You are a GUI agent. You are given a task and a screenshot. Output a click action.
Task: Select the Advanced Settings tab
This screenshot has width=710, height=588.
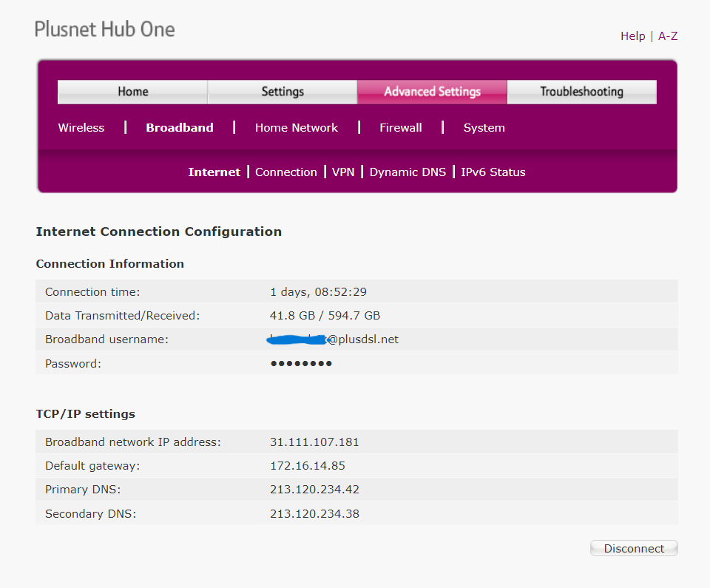[432, 92]
